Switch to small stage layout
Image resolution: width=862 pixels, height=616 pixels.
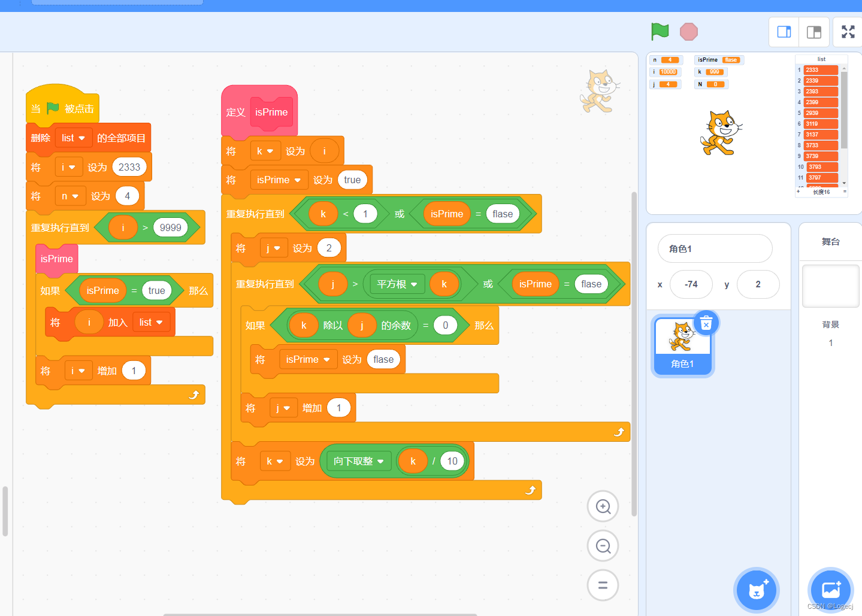pyautogui.click(x=784, y=32)
